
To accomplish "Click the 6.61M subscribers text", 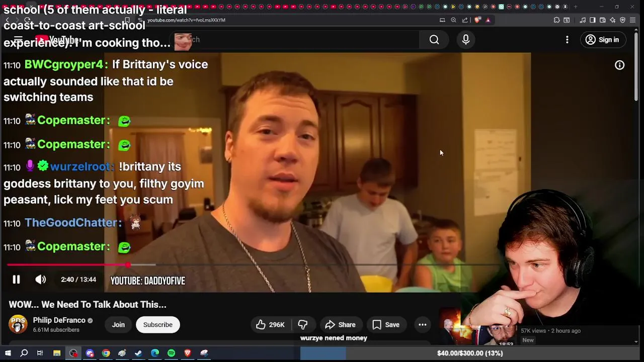I will pyautogui.click(x=56, y=330).
